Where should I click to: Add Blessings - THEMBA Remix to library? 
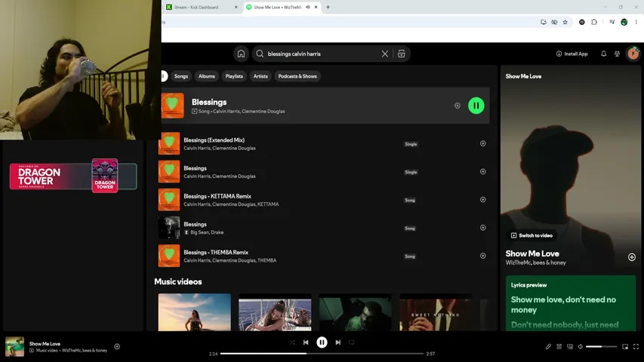click(x=482, y=256)
